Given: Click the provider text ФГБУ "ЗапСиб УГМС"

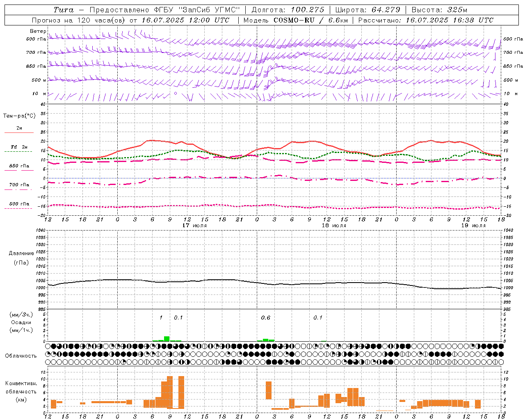Looking at the screenshot, I should [197, 10].
